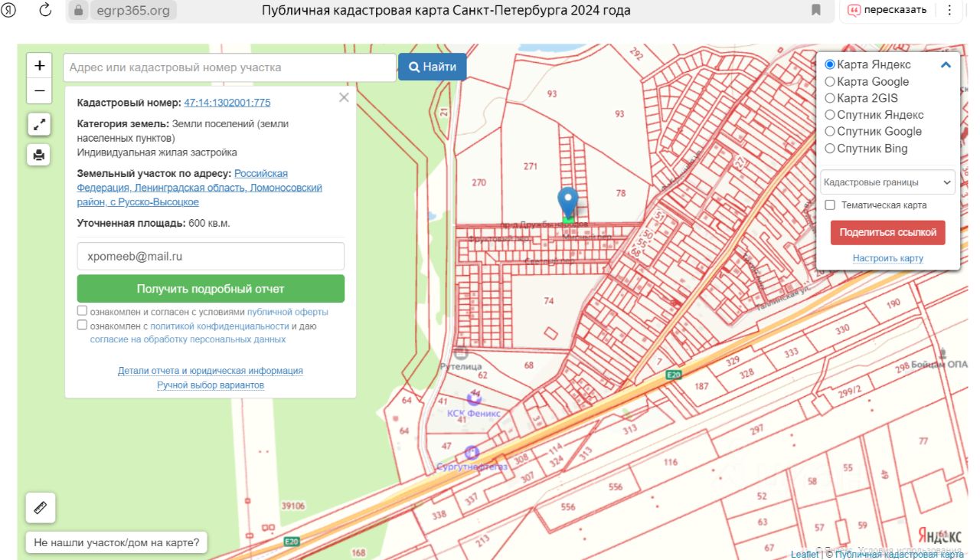The image size is (980, 560).
Task: Click parcel number 187 on map
Action: point(701,386)
